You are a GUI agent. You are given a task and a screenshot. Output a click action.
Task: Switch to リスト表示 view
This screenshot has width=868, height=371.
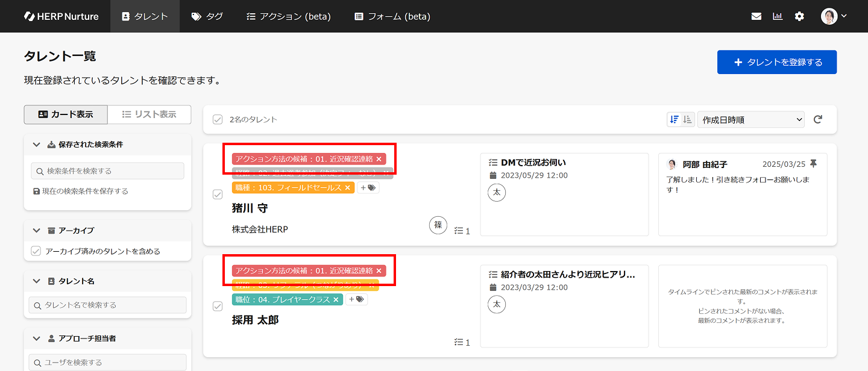149,114
